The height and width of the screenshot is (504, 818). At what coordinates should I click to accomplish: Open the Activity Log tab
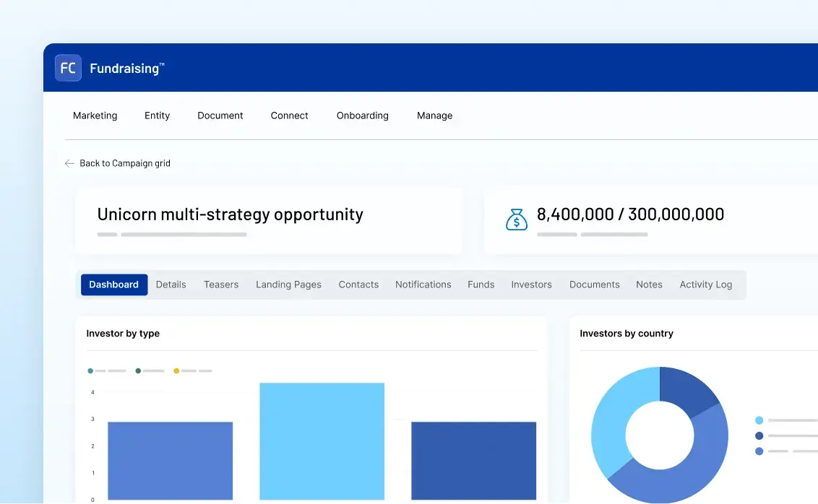[705, 284]
